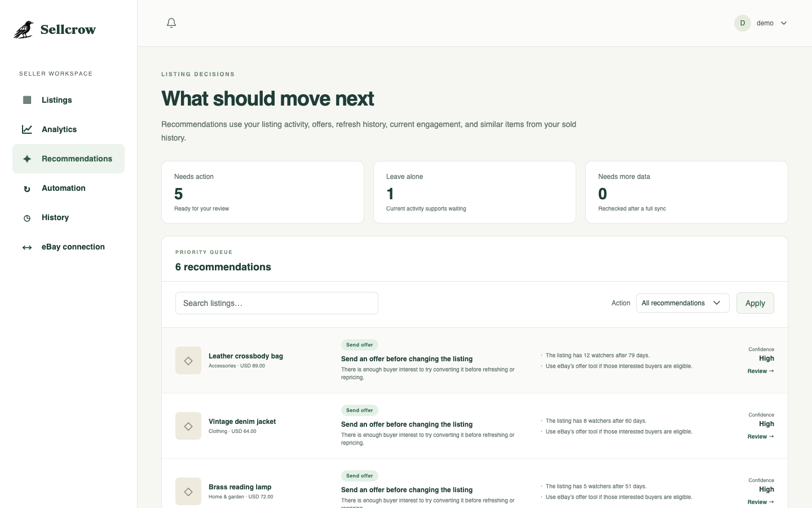Click the Analytics chart icon
This screenshot has width=812, height=508.
27,129
